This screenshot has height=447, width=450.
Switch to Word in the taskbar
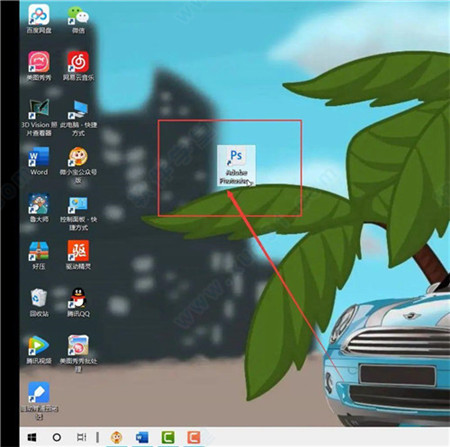[142, 437]
